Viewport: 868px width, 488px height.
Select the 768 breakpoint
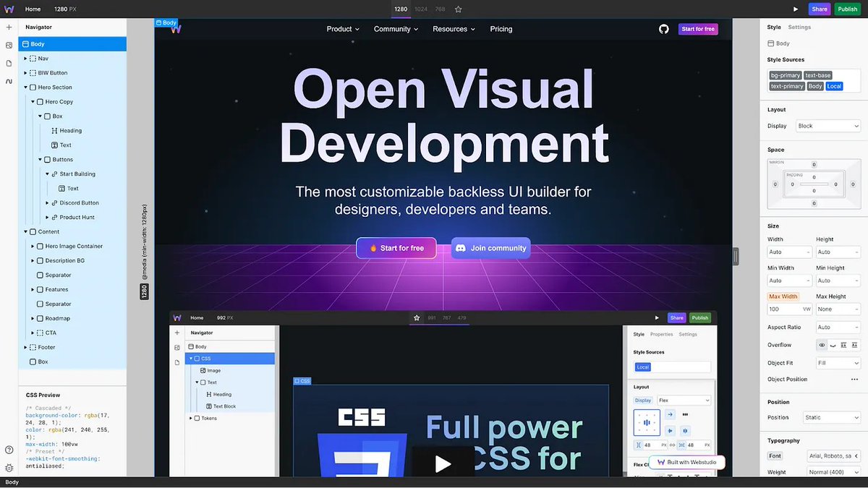439,9
